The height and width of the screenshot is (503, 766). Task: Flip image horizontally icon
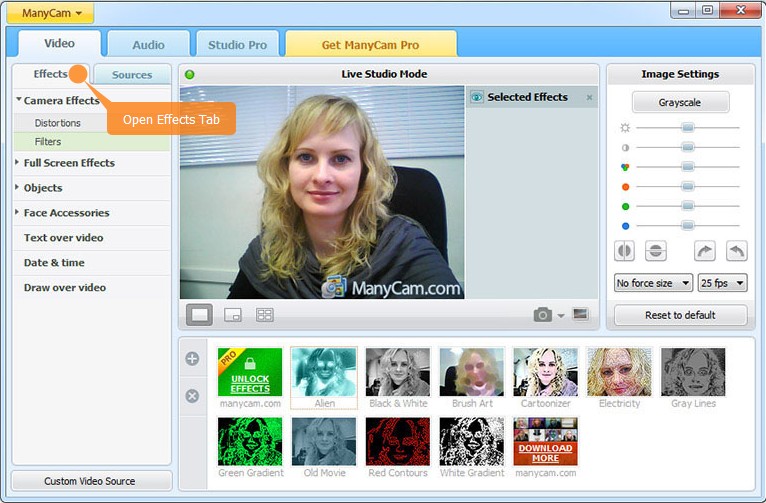pyautogui.click(x=624, y=251)
